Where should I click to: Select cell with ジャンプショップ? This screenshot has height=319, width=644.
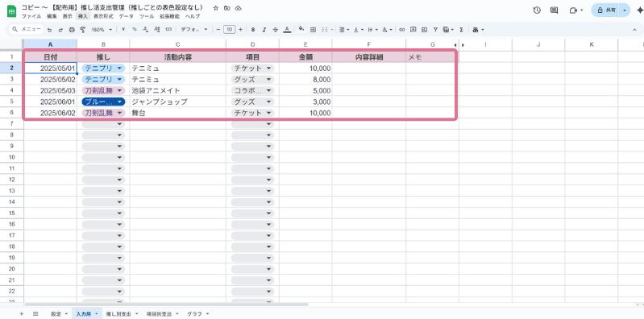coord(178,101)
